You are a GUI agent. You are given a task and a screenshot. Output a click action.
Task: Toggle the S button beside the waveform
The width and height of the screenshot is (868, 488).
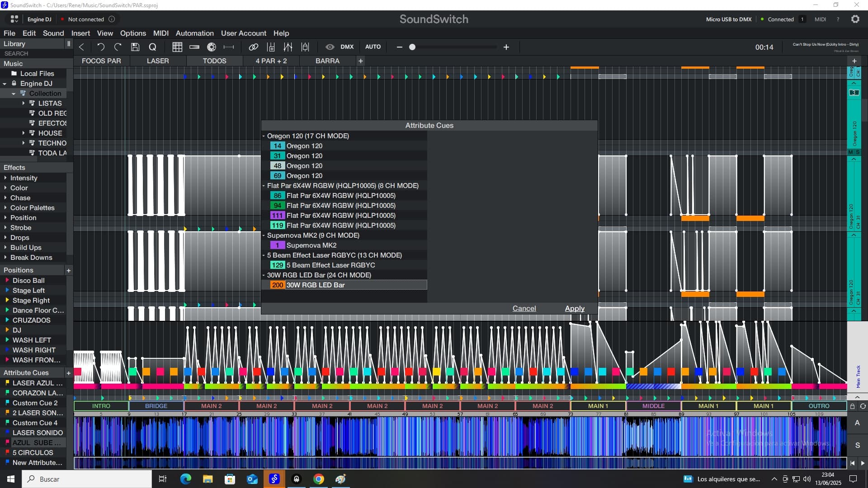857,445
